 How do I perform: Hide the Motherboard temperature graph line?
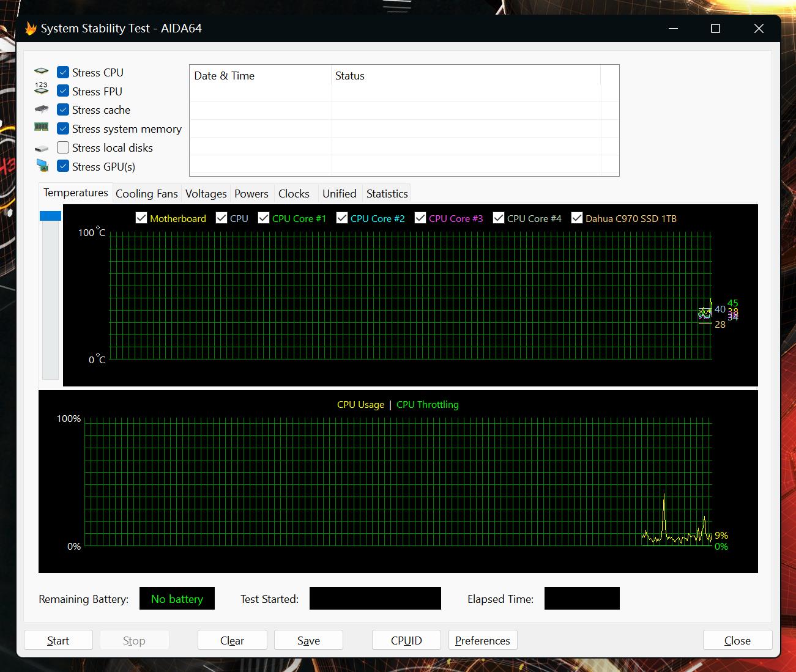tap(141, 218)
